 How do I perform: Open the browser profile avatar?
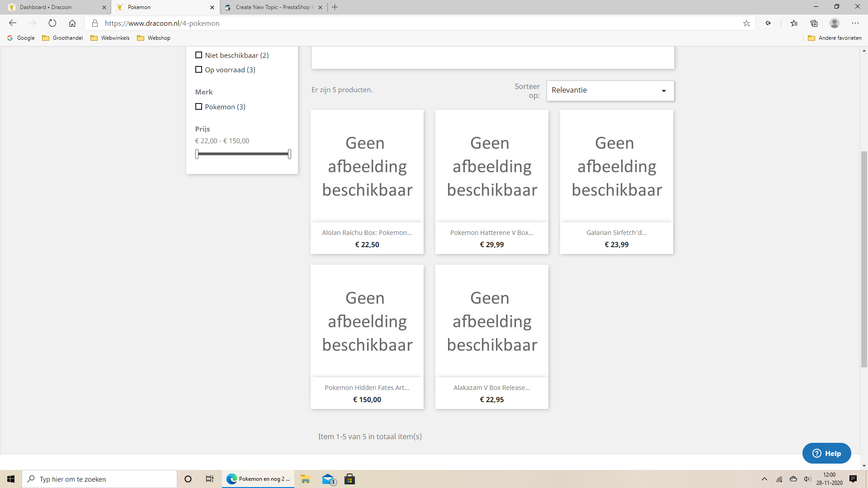point(835,23)
